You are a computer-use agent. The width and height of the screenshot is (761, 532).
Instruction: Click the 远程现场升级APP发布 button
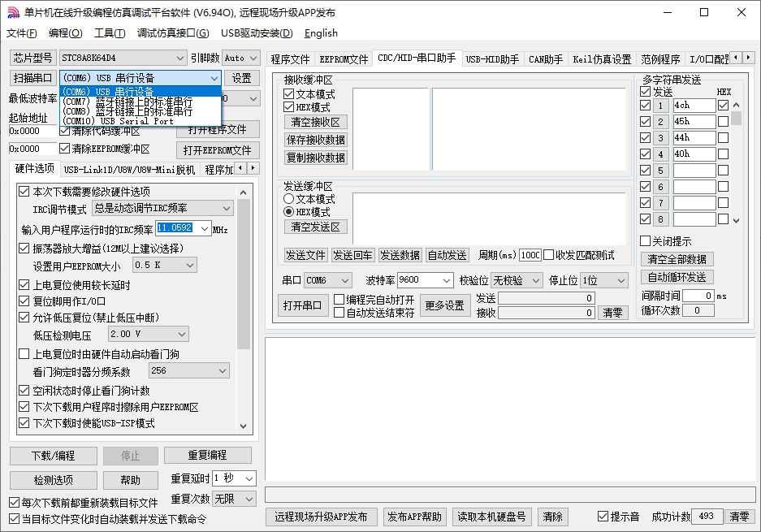pos(321,517)
